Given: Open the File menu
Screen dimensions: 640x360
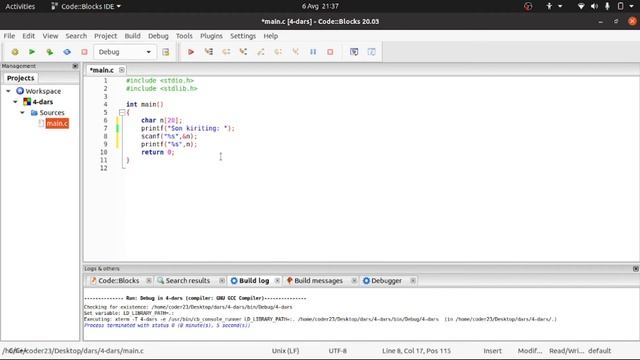Looking at the screenshot, I should (x=9, y=36).
